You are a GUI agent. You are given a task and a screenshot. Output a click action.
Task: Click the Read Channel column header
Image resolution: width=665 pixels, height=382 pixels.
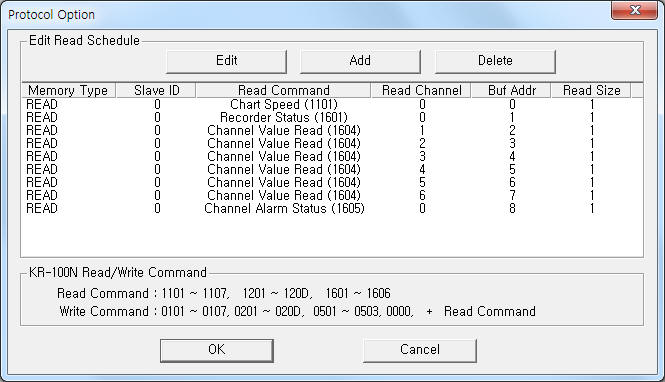point(421,90)
